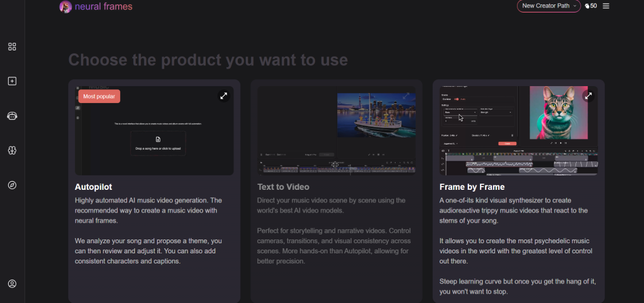Expand the Autopilot preview with arrows icon
644x303 pixels.
(x=223, y=96)
